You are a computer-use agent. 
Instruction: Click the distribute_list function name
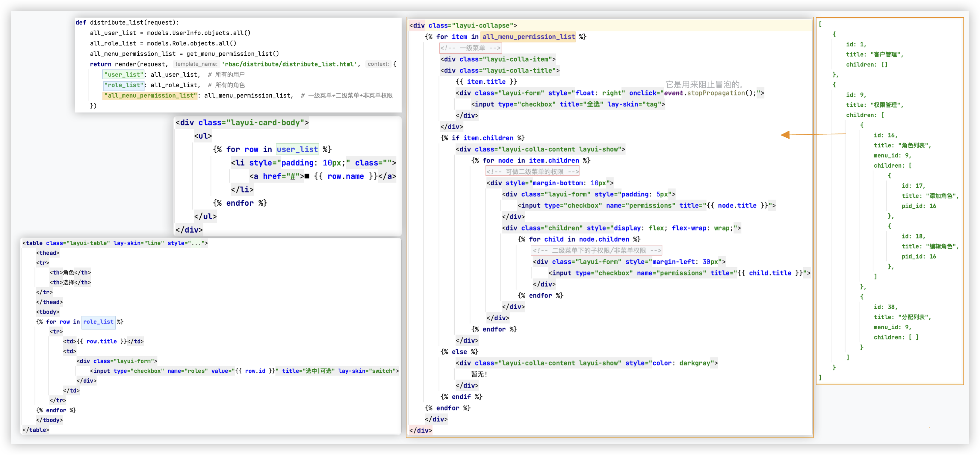coord(117,22)
